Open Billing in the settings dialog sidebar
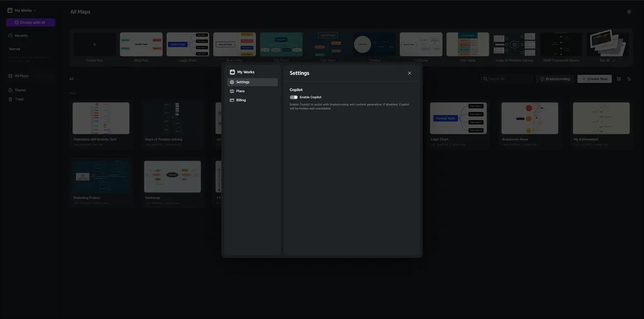This screenshot has height=319, width=644. click(252, 100)
